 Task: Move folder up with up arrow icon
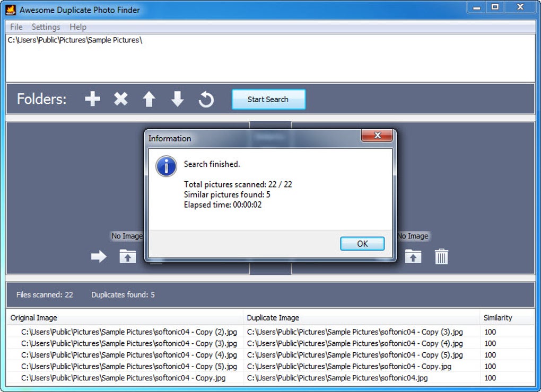click(149, 99)
